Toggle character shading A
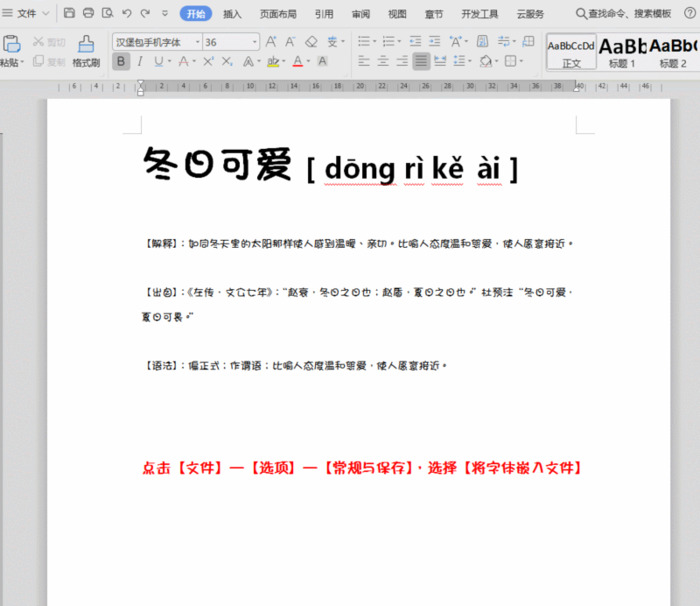This screenshot has width=700, height=606. [322, 61]
